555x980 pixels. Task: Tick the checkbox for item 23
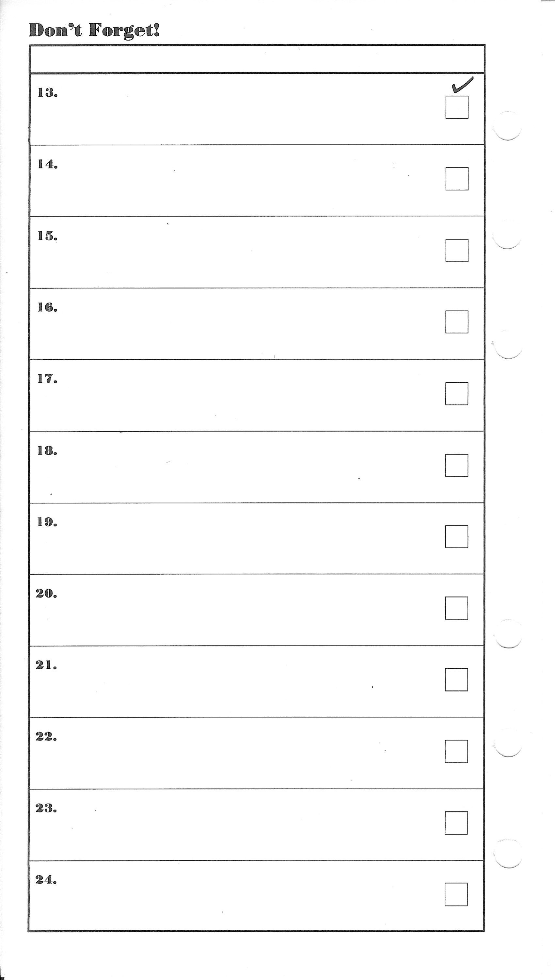pyautogui.click(x=456, y=823)
